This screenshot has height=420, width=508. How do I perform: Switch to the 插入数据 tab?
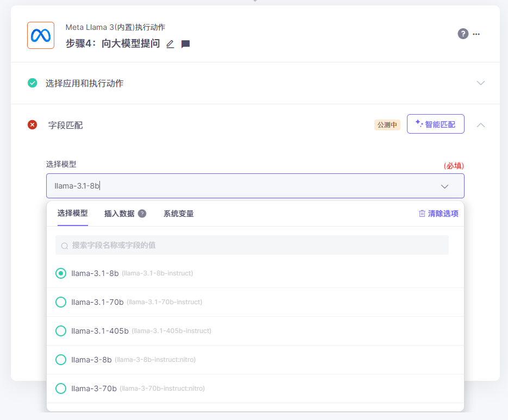(x=119, y=214)
